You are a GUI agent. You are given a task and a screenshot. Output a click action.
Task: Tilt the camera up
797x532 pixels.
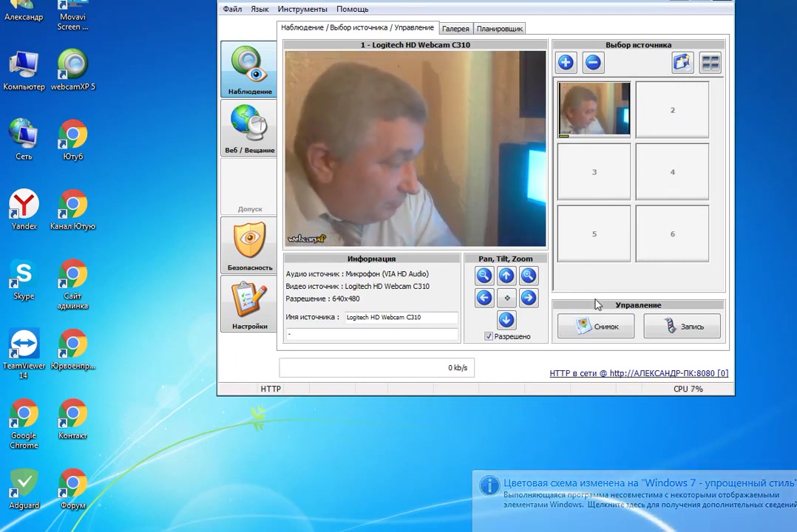(x=506, y=276)
